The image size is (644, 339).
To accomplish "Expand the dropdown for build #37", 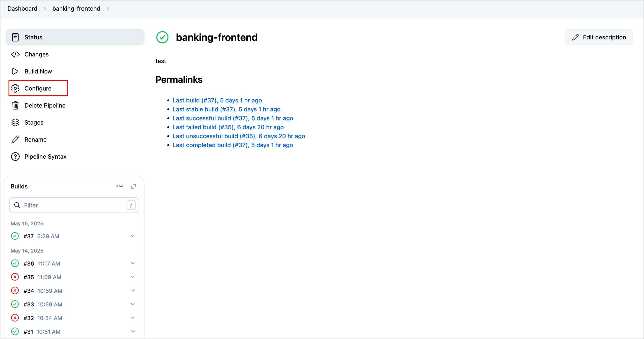I will (133, 236).
